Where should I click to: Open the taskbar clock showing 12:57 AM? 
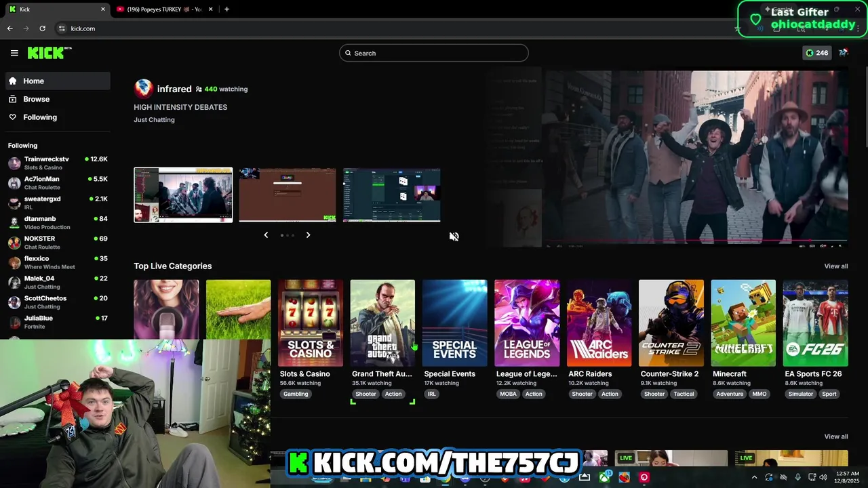tap(848, 477)
